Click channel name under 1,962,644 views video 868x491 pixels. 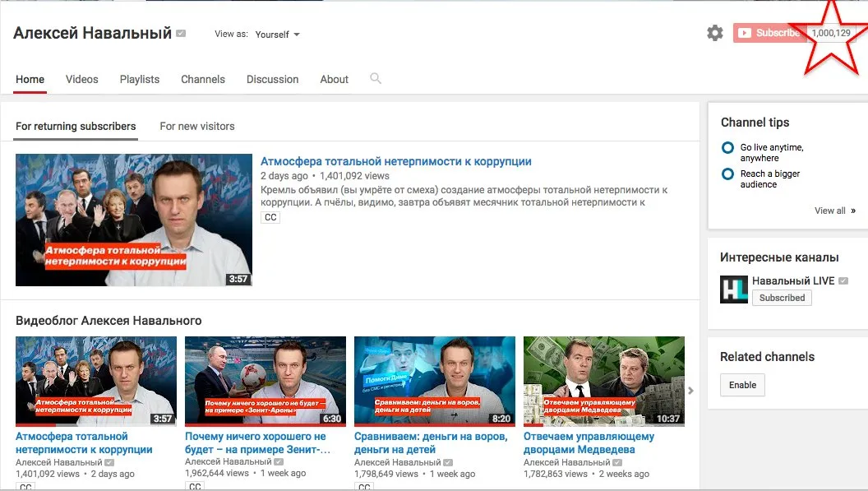pos(228,461)
